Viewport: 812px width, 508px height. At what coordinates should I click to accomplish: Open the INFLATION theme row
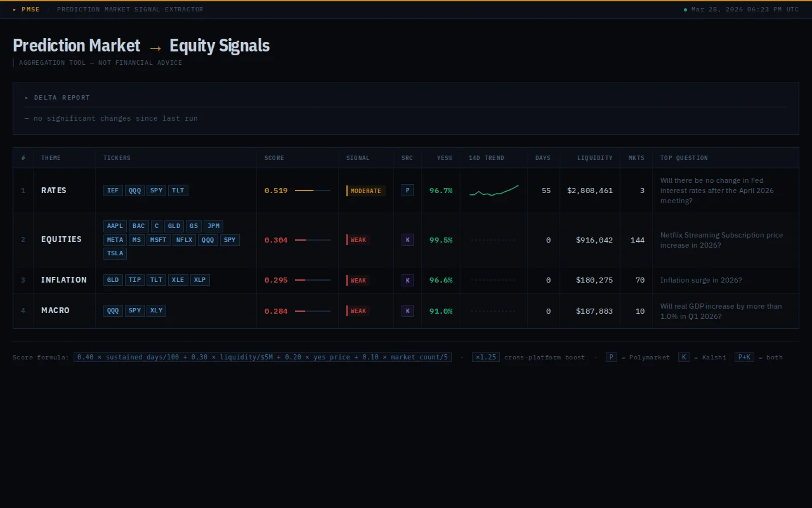[406, 280]
